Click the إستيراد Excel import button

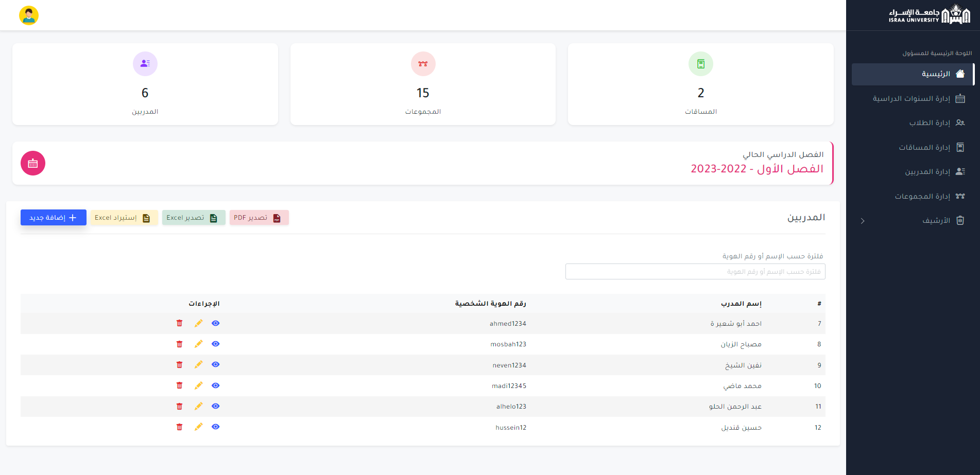(124, 218)
